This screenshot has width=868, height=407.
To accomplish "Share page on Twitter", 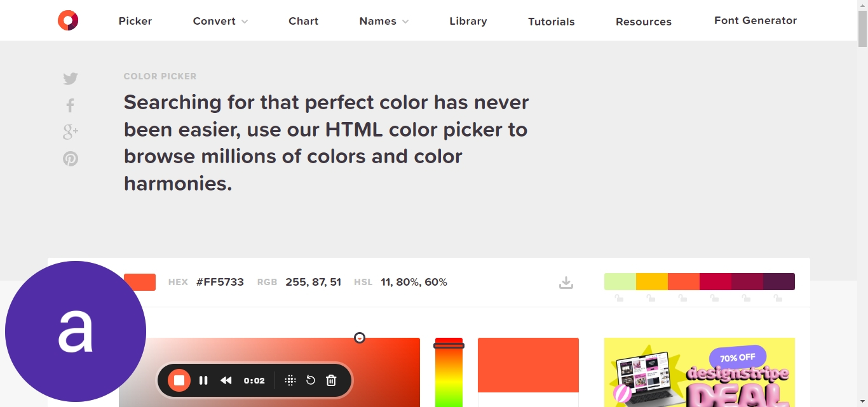I will (x=71, y=79).
